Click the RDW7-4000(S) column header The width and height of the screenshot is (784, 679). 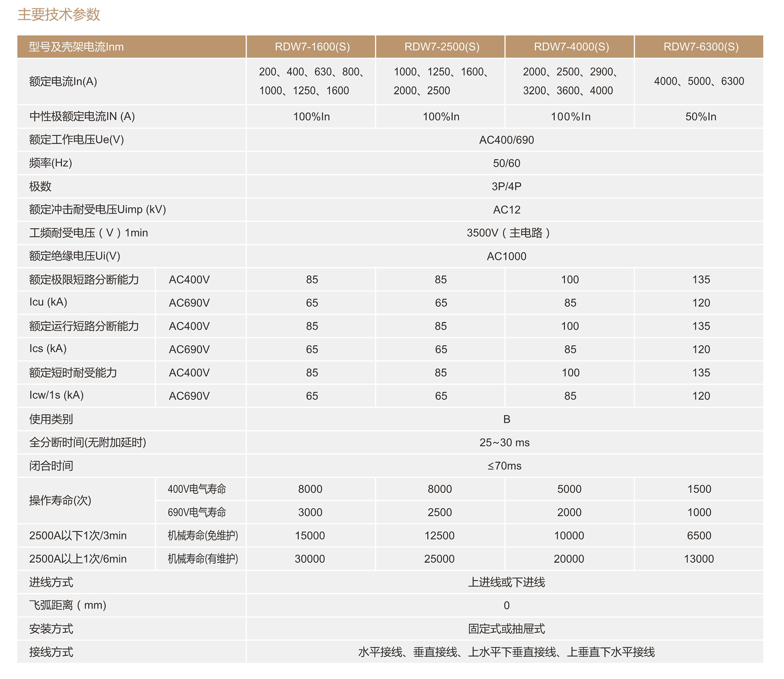[571, 47]
